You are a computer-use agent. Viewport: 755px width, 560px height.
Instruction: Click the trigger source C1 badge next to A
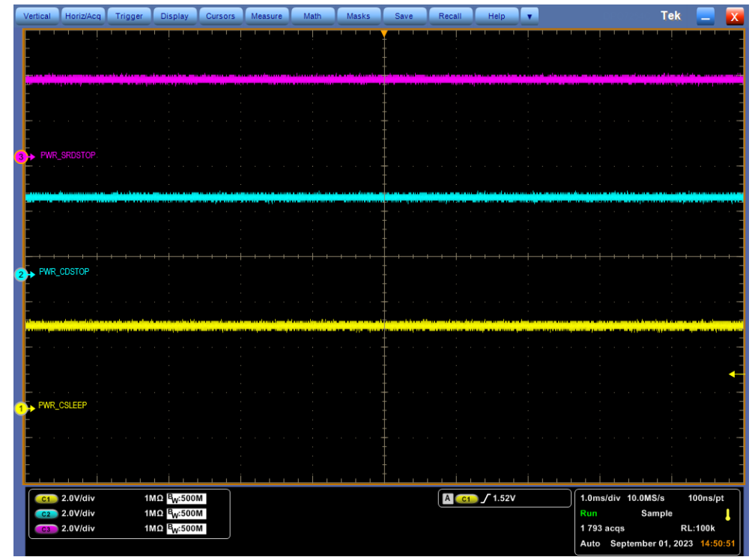(467, 498)
